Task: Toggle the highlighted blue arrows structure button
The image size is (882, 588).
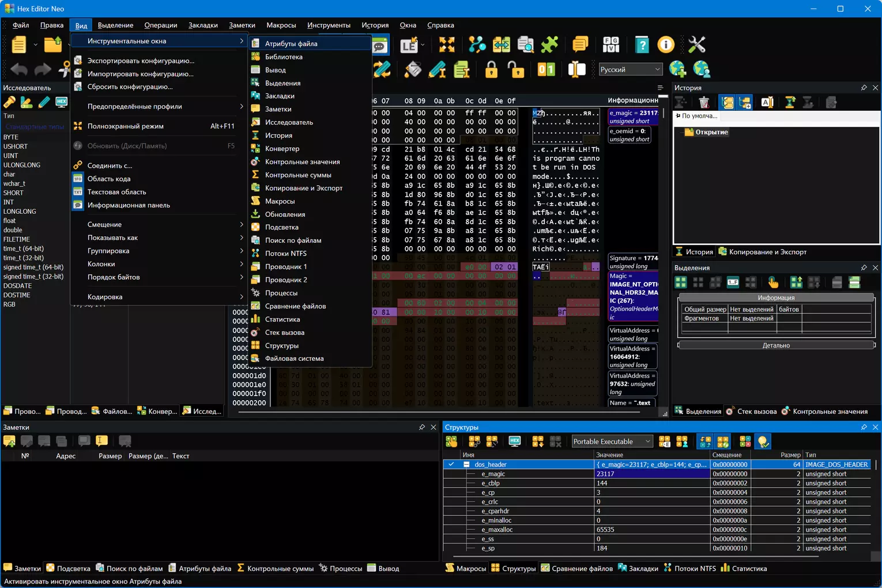Action: pos(705,442)
